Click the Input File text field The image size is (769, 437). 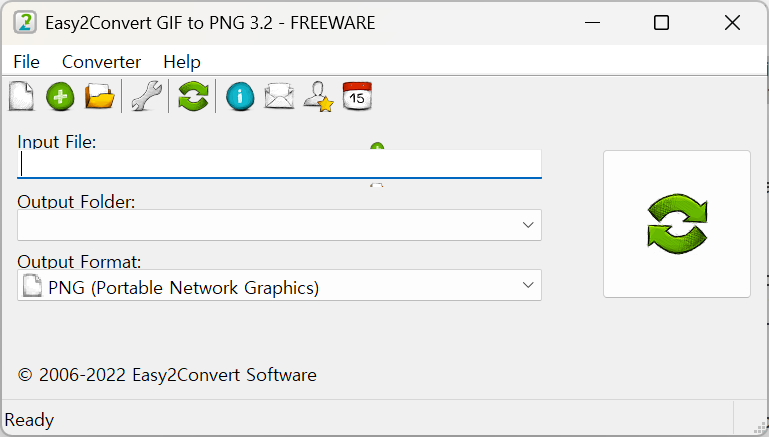point(279,164)
